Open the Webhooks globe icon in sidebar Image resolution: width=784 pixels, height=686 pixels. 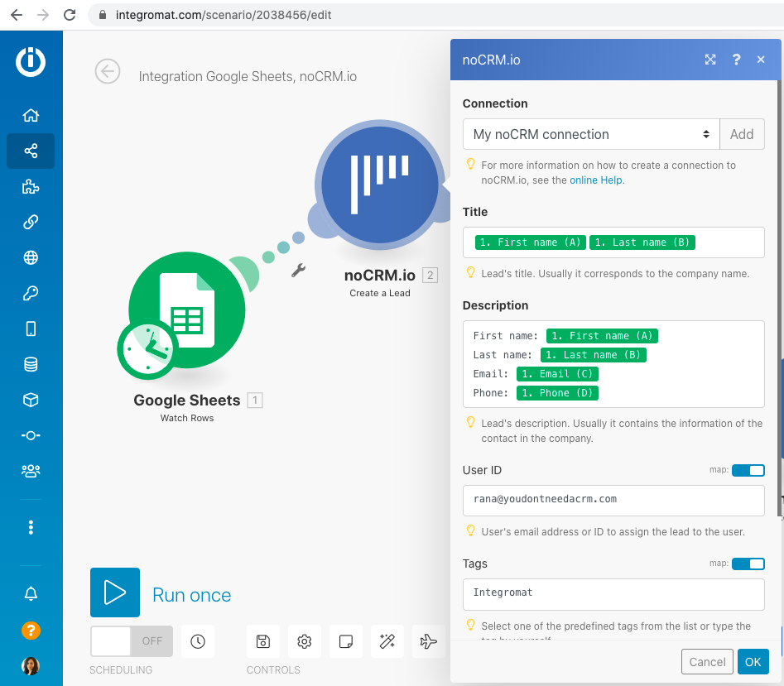coord(30,257)
